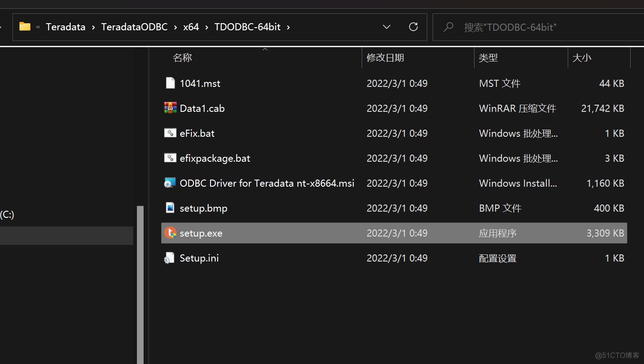Select the 1041.mst file name
The width and height of the screenshot is (644, 364).
pyautogui.click(x=200, y=83)
